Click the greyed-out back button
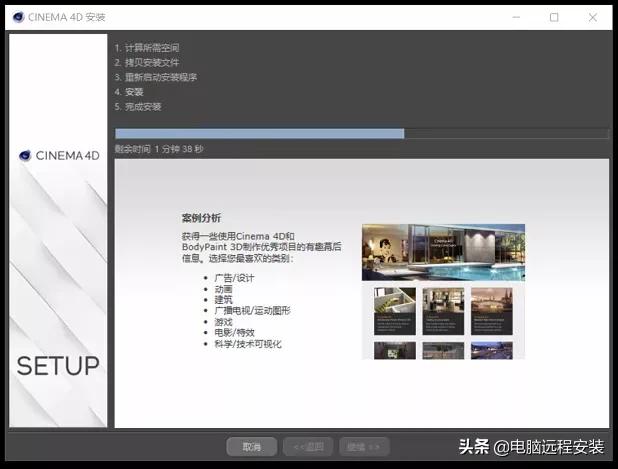Image resolution: width=618 pixels, height=469 pixels. tap(308, 447)
